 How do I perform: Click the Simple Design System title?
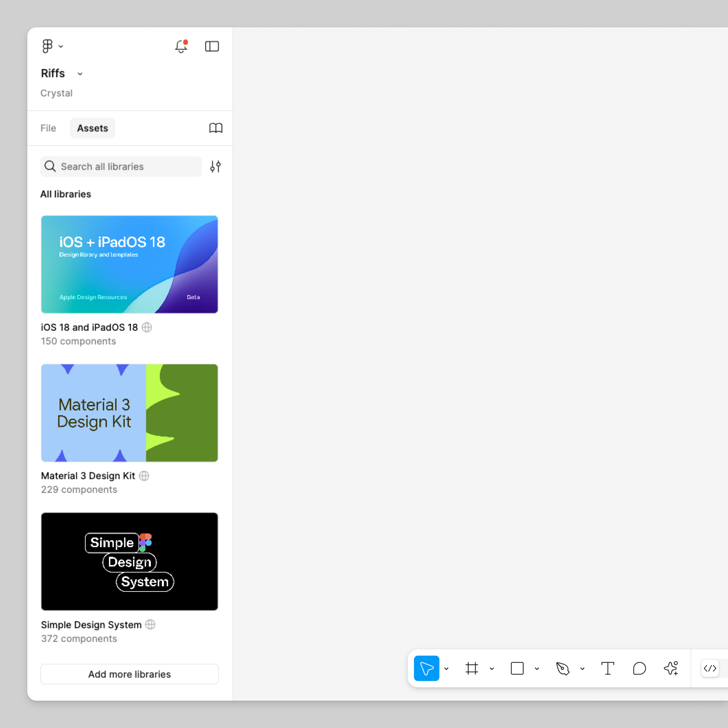click(x=91, y=625)
